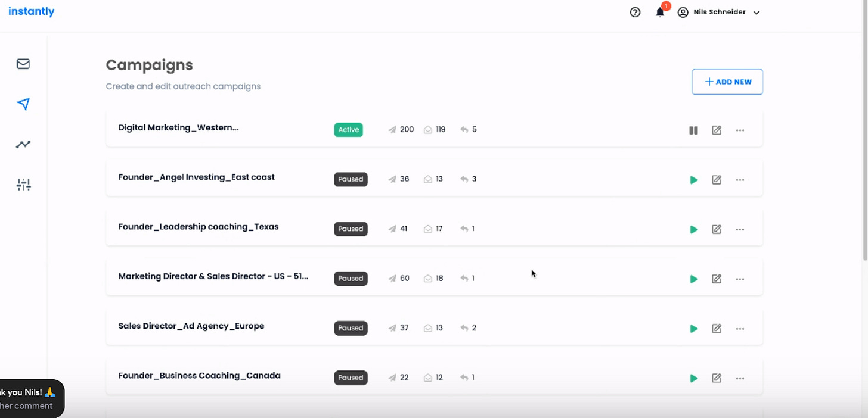Open more options for Marketing Director & Sales Director
868x418 pixels.
(740, 279)
